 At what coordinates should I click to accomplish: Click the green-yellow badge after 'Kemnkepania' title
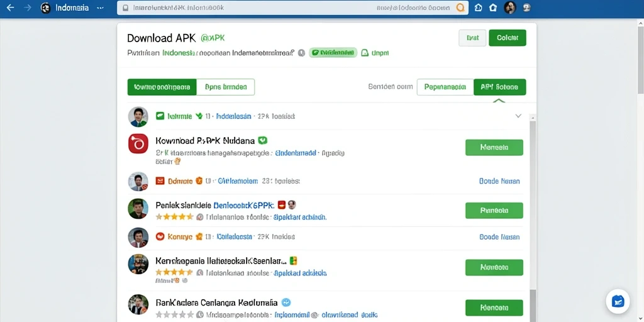click(293, 261)
